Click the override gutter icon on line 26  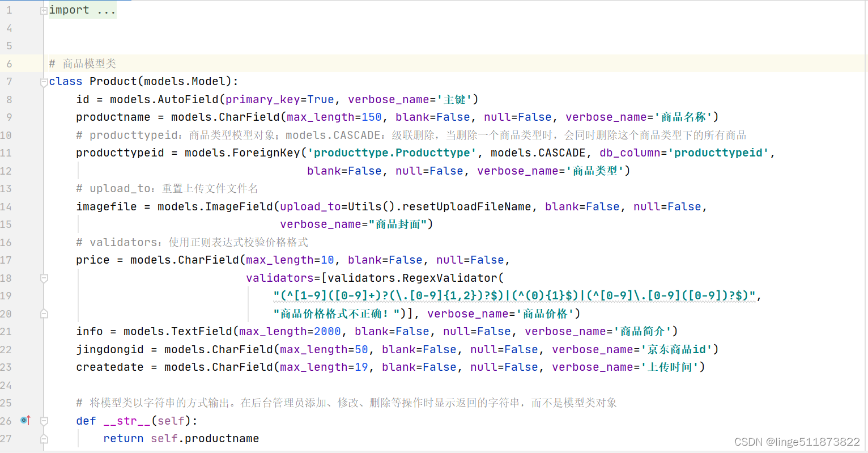[x=25, y=420]
